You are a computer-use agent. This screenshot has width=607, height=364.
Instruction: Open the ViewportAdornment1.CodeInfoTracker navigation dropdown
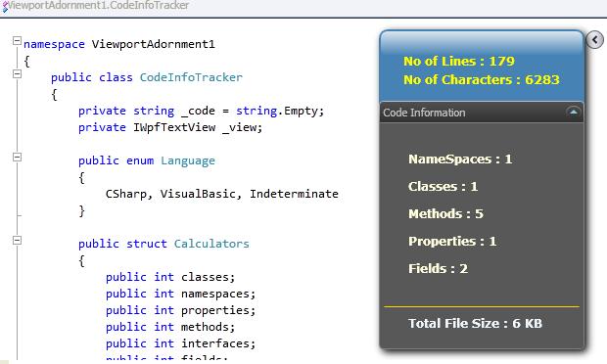pyautogui.click(x=98, y=6)
